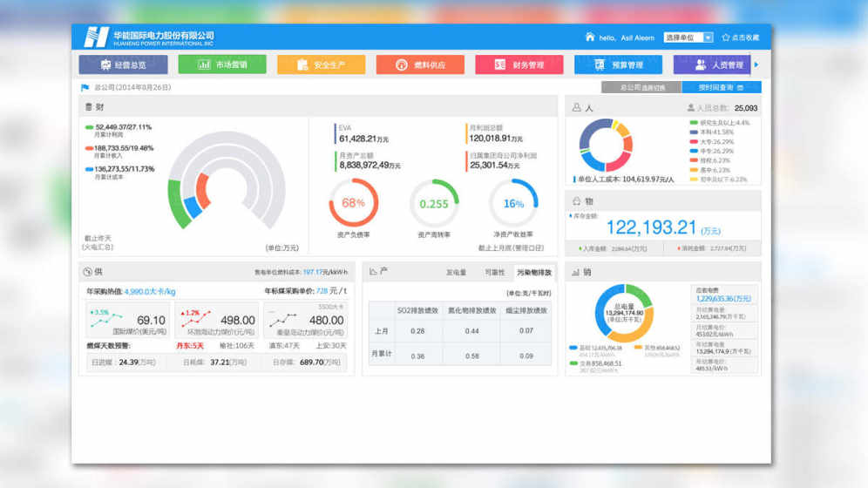868x488 pixels.
Task: Click the home icon beside the hello greeting
Action: [590, 37]
